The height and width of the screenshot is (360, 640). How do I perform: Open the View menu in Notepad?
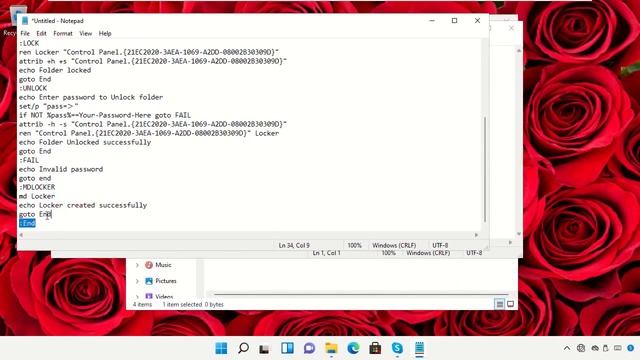click(x=85, y=33)
